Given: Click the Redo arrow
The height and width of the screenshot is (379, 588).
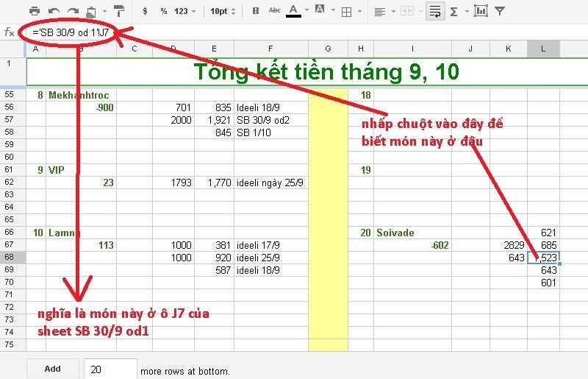Looking at the screenshot, I should tap(72, 11).
